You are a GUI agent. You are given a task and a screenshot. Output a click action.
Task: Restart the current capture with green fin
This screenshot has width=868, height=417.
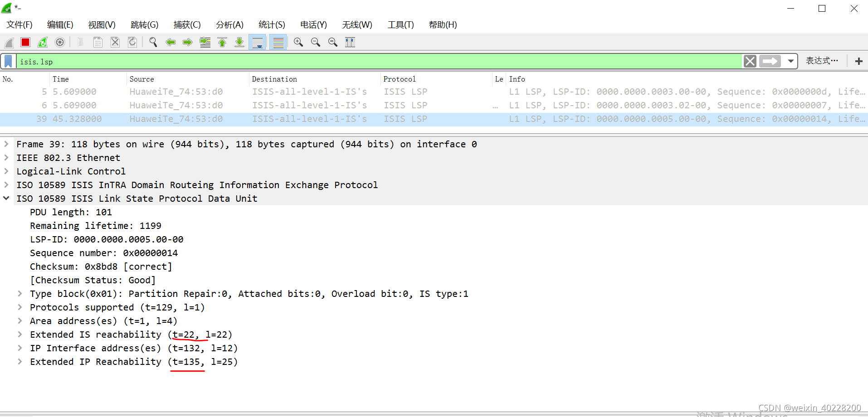pos(43,43)
